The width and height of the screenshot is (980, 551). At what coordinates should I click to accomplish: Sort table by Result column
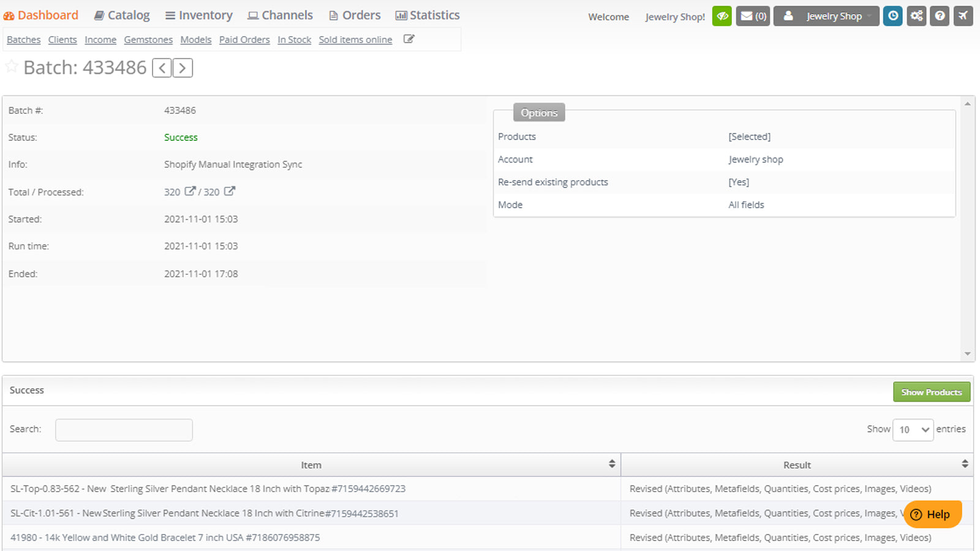tap(965, 464)
